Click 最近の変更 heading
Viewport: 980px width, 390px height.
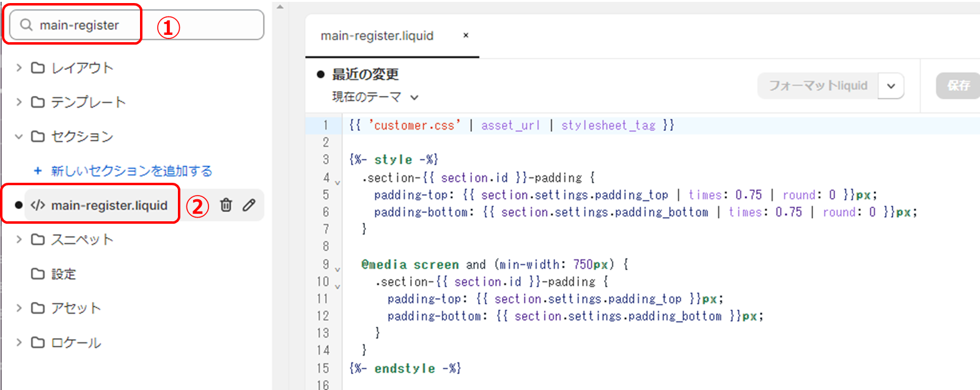(x=365, y=75)
